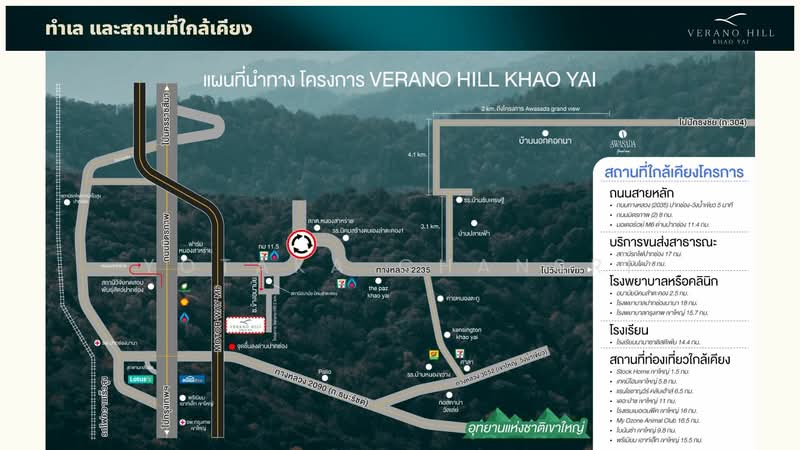Click the Verano Hill Khao Yai header logo
Viewport: 800px width, 450px height.
click(x=731, y=29)
